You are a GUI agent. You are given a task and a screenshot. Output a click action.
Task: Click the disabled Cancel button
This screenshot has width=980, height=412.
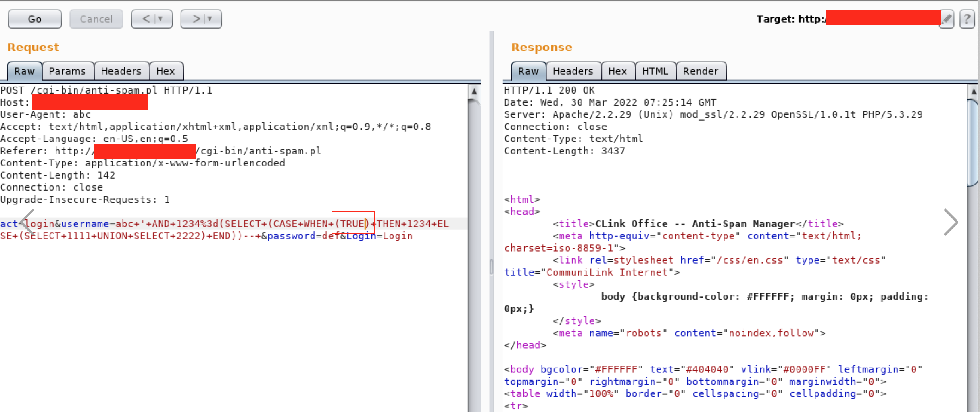tap(96, 19)
